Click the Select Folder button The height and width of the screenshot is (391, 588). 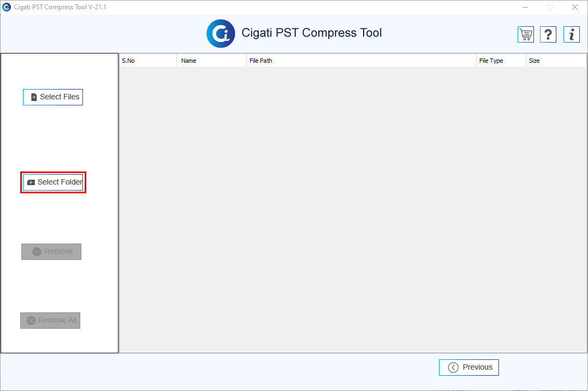click(x=53, y=182)
